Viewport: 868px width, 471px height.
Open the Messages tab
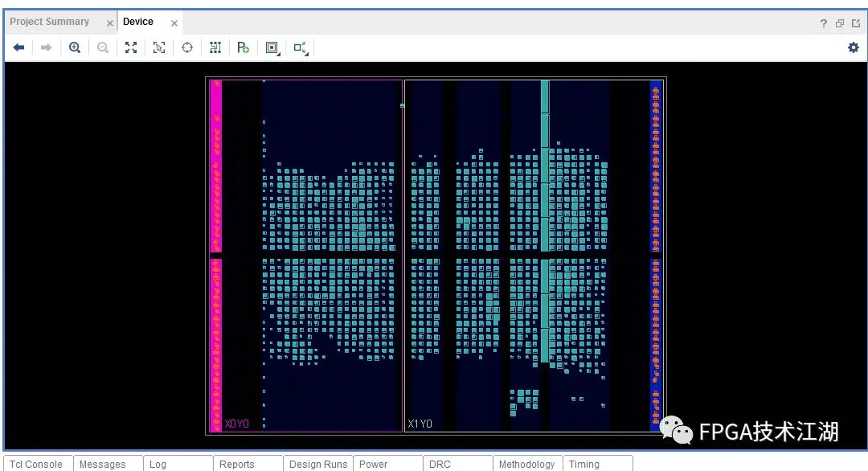tap(103, 464)
